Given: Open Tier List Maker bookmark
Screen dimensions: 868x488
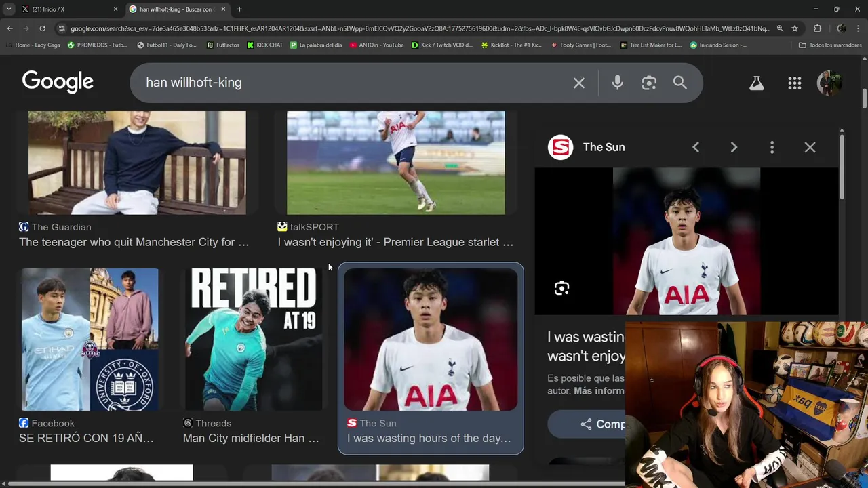Looking at the screenshot, I should coord(651,45).
